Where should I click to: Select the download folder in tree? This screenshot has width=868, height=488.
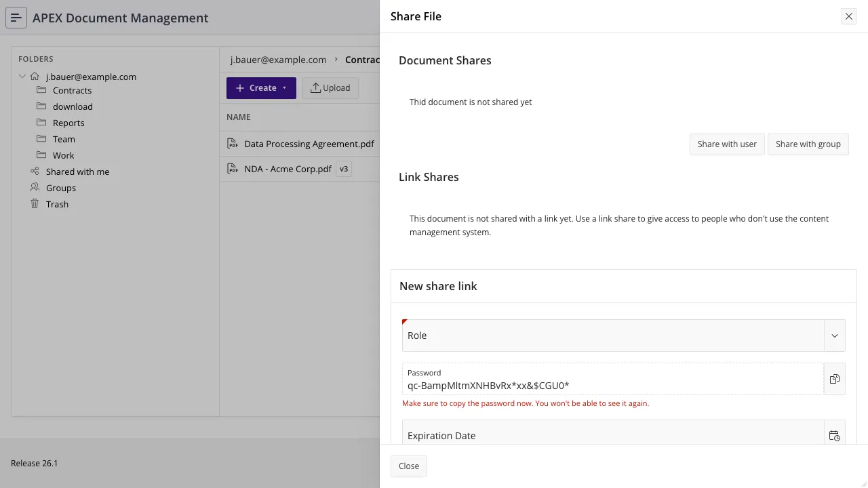tap(73, 106)
